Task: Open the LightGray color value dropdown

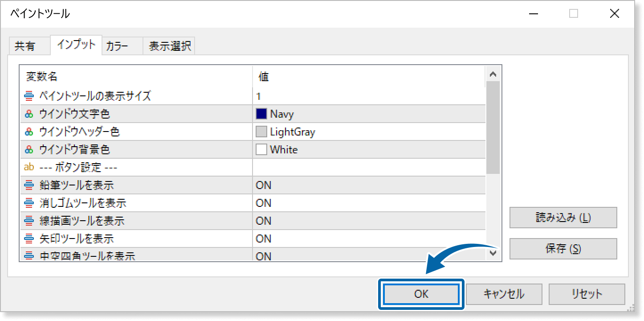Action: coord(369,132)
